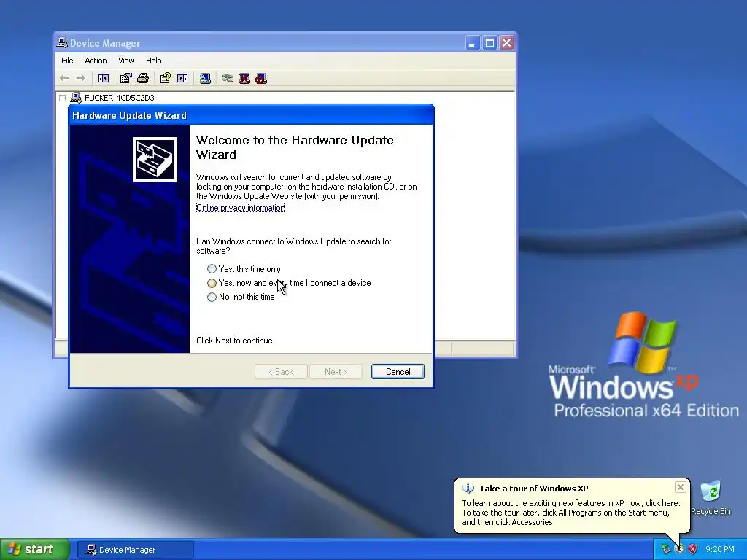Click the Safely Remove Hardware tray icon

[666, 549]
